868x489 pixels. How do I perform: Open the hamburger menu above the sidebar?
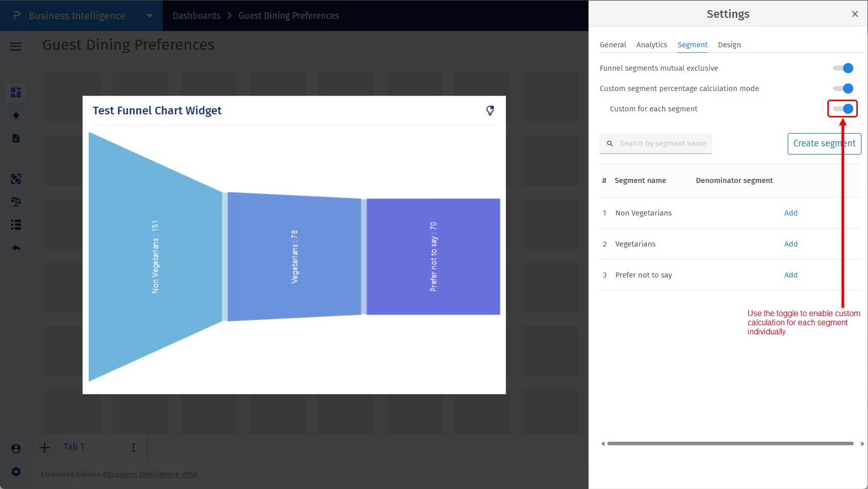(16, 46)
